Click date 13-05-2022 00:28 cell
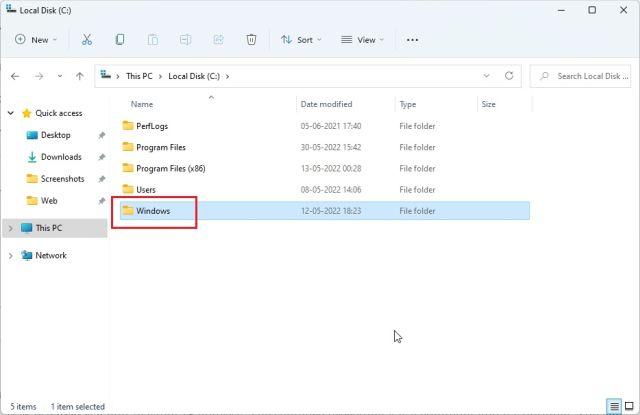This screenshot has width=640, height=415. pyautogui.click(x=331, y=169)
